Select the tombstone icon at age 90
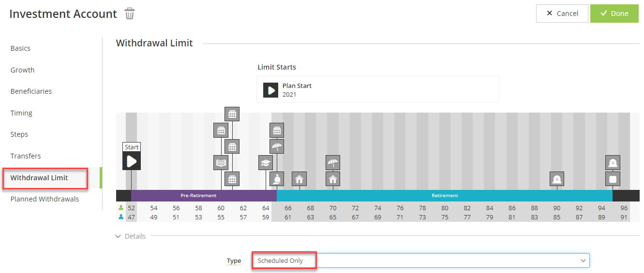644x273 pixels. pyautogui.click(x=557, y=179)
